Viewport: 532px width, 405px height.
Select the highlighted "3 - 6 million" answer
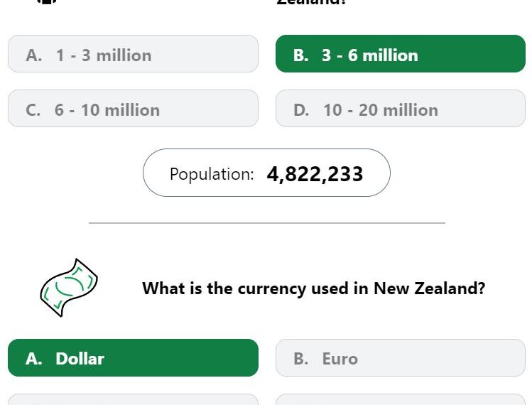[x=401, y=53]
